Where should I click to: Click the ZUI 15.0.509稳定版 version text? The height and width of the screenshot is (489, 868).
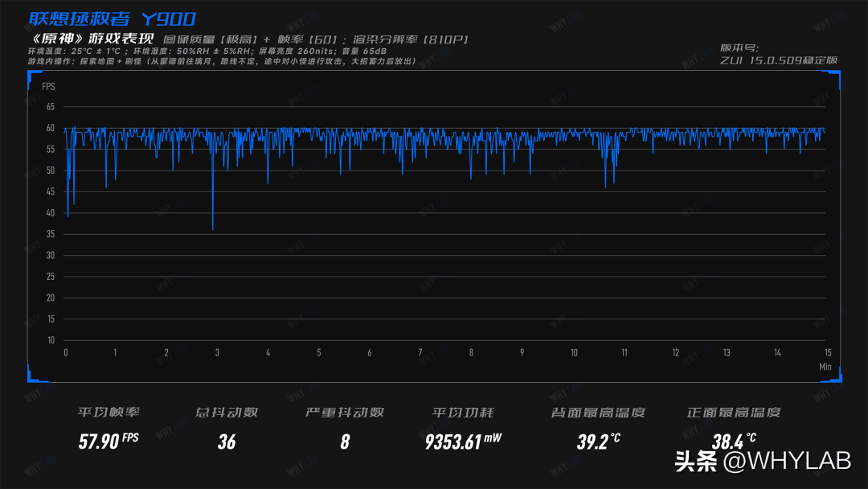click(779, 60)
